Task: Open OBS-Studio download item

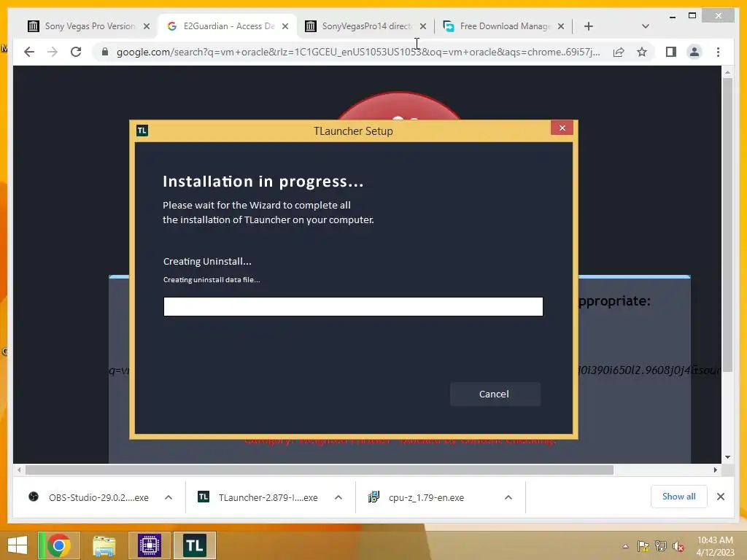Action: click(88, 497)
